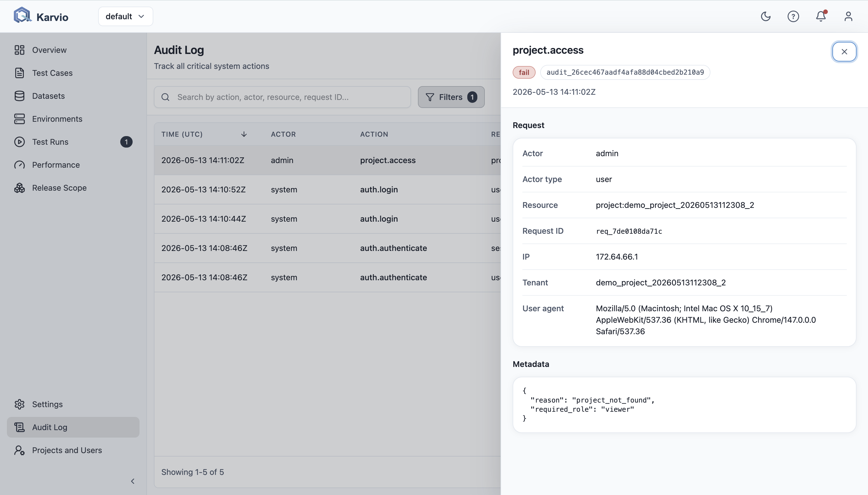Open the user profile icon
This screenshot has width=868, height=495.
coord(848,16)
